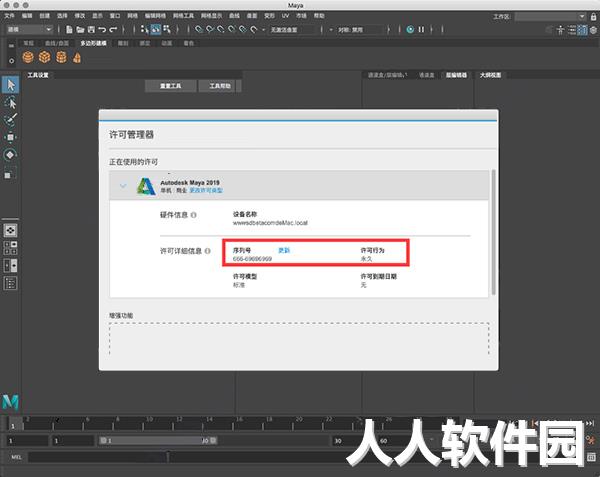Select by hierarchy mode icon
600x477 pixels.
click(x=144, y=29)
